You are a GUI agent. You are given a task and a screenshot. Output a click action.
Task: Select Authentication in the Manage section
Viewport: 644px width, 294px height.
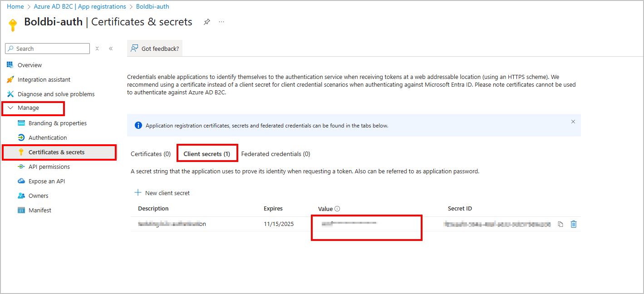47,137
